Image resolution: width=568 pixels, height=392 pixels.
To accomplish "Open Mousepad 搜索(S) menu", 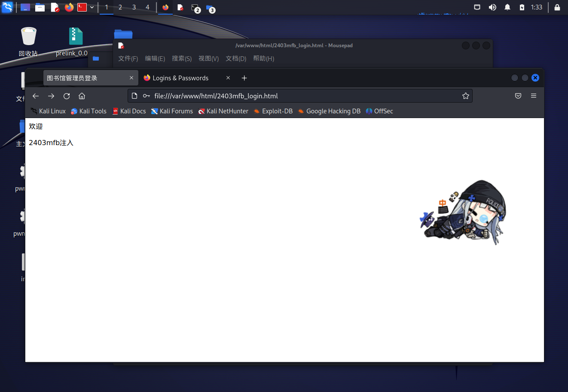I will click(x=182, y=58).
